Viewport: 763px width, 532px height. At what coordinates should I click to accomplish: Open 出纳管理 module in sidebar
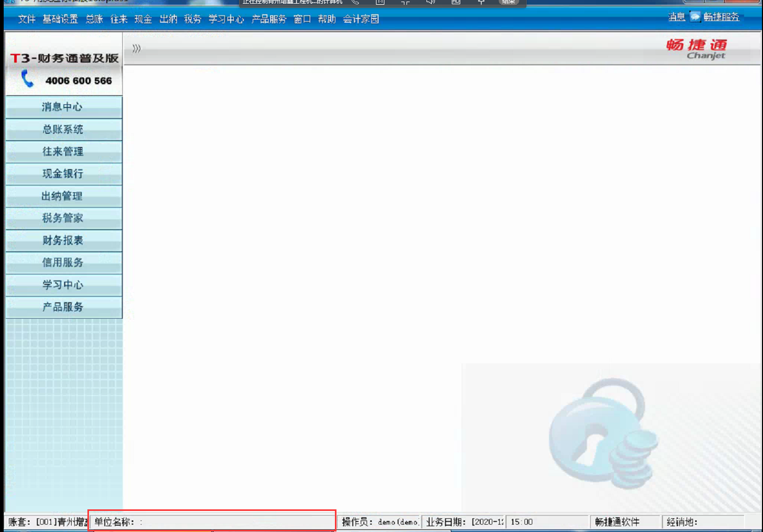click(x=64, y=196)
